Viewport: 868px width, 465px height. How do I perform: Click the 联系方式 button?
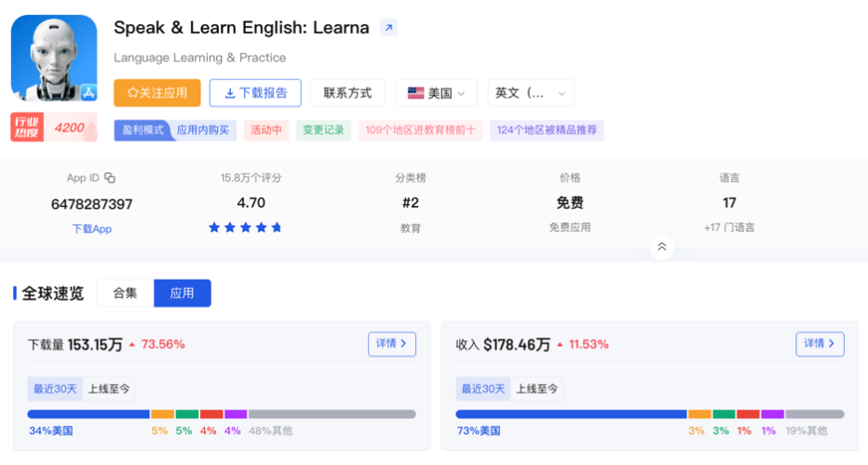347,93
